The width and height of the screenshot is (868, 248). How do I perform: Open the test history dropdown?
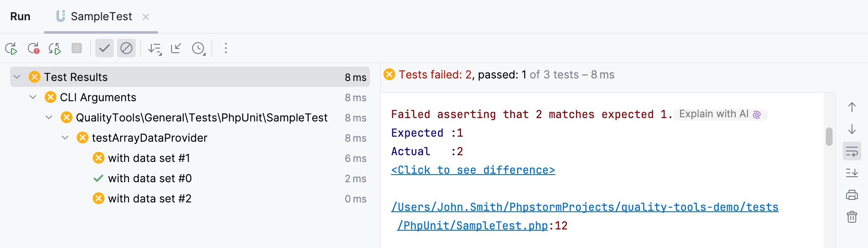pyautogui.click(x=198, y=48)
